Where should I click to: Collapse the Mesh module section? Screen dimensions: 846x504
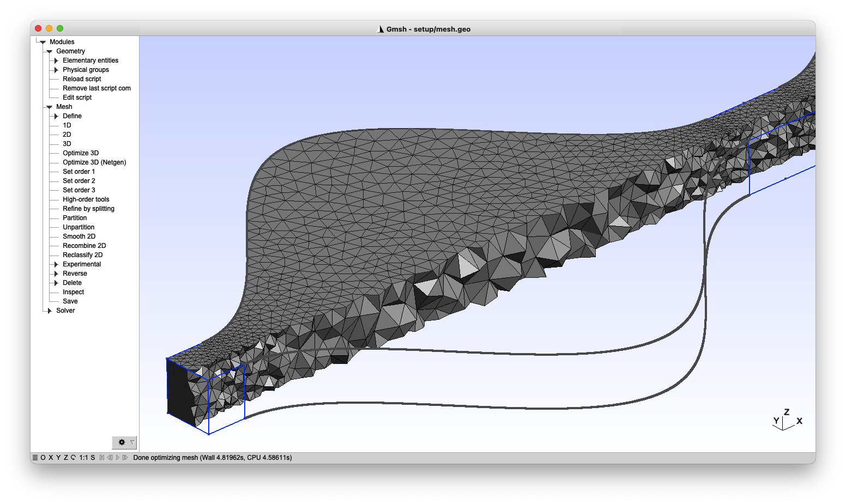coord(50,107)
